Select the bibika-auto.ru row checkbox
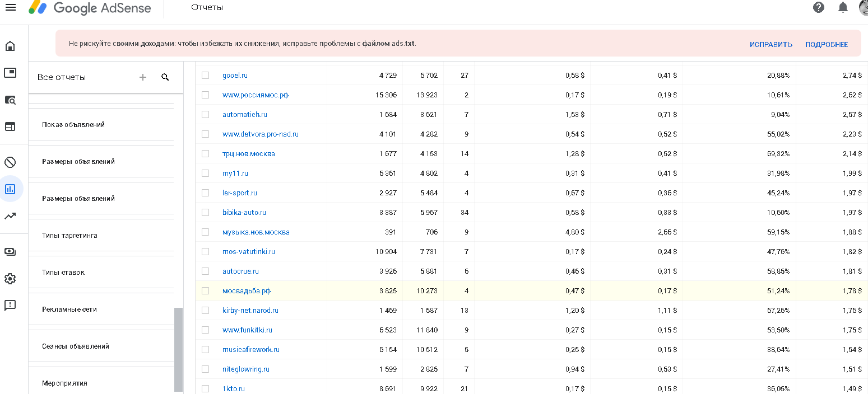 point(205,212)
